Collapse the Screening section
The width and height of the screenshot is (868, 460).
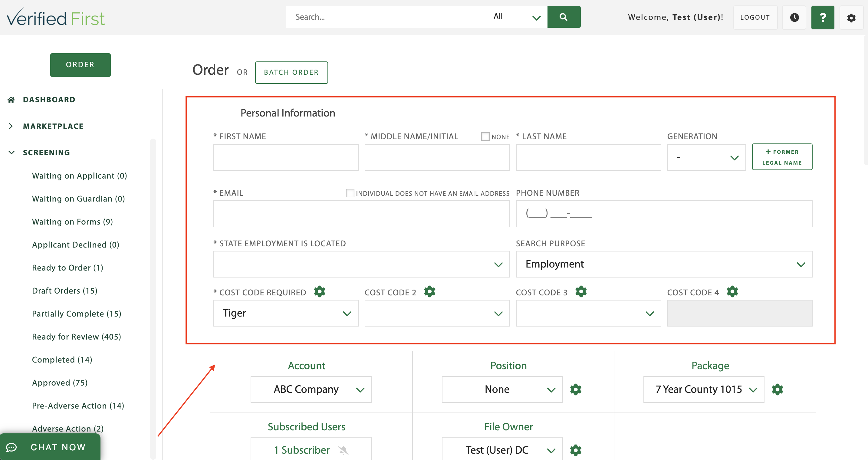click(11, 152)
